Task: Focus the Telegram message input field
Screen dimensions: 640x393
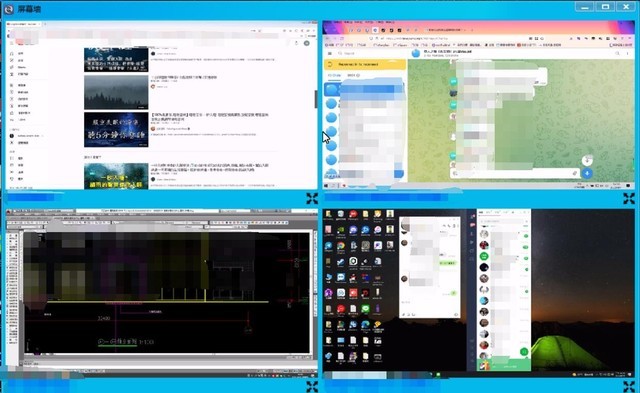Action: [514, 173]
